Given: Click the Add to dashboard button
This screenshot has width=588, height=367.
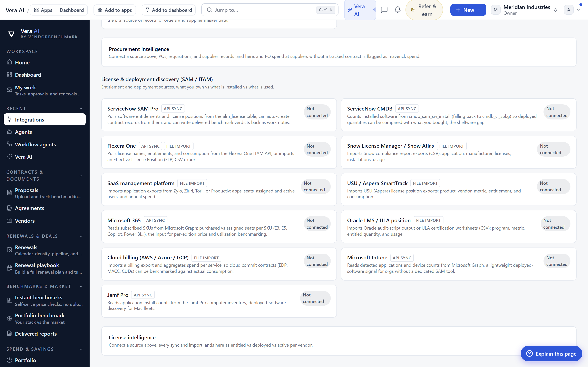Looking at the screenshot, I should pyautogui.click(x=169, y=10).
